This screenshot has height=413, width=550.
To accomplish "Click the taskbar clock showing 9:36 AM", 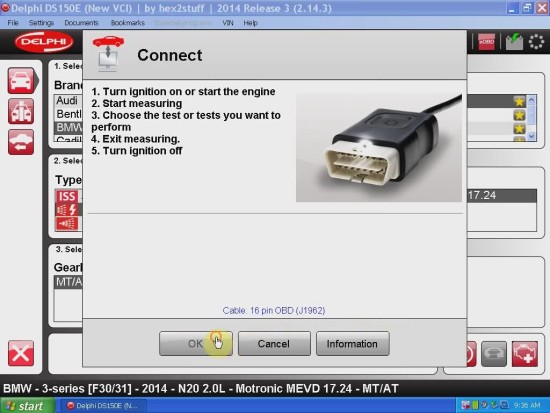I will pyautogui.click(x=527, y=406).
